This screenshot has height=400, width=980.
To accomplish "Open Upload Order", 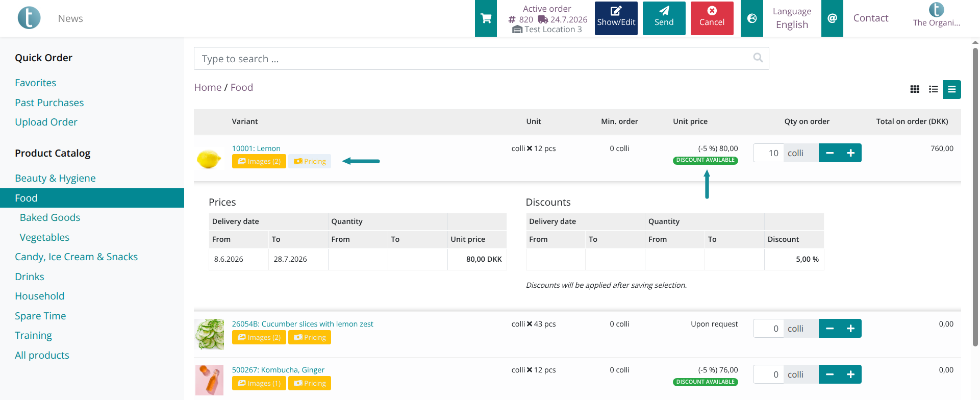I will tap(46, 122).
